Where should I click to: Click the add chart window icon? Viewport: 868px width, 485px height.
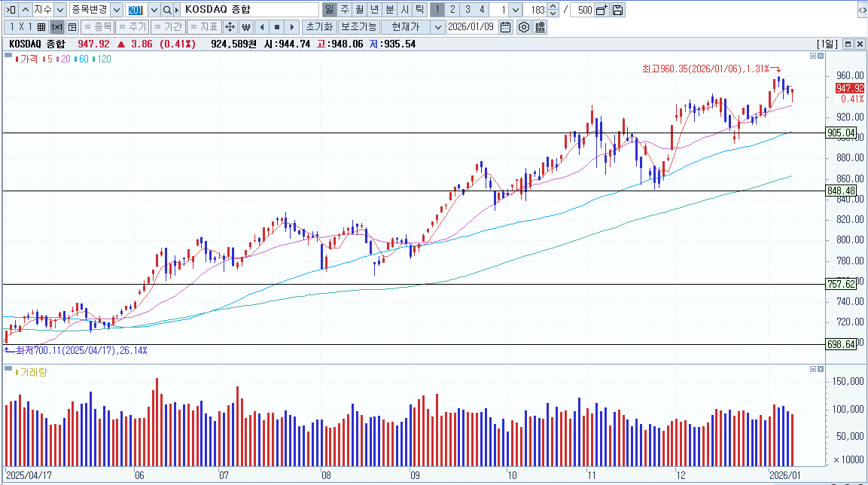(602, 9)
